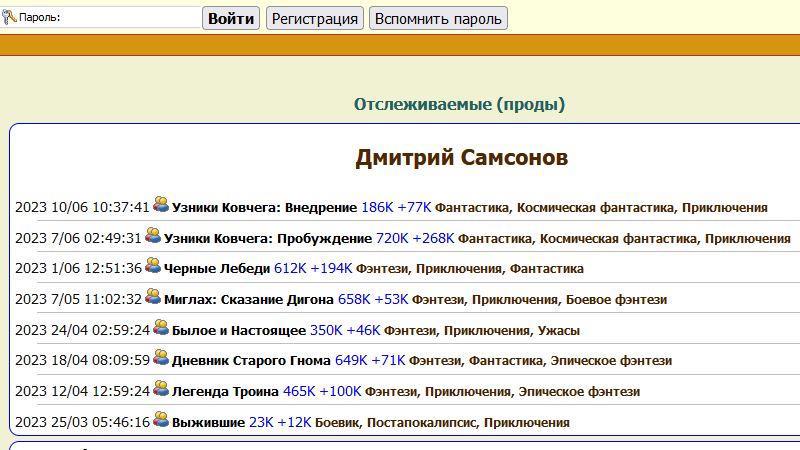The height and width of the screenshot is (450, 800).
Task: Click size 23K +12K of Выжившие
Action: [280, 422]
